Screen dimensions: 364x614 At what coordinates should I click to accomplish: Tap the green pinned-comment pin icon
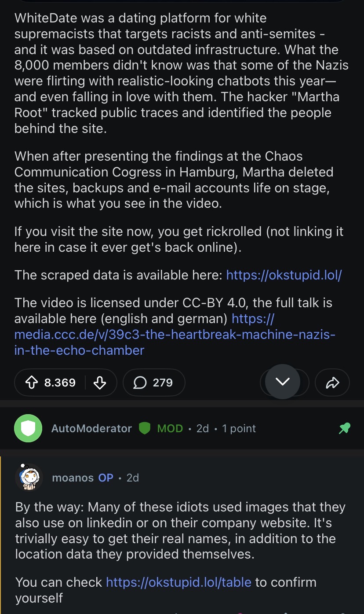pyautogui.click(x=345, y=428)
